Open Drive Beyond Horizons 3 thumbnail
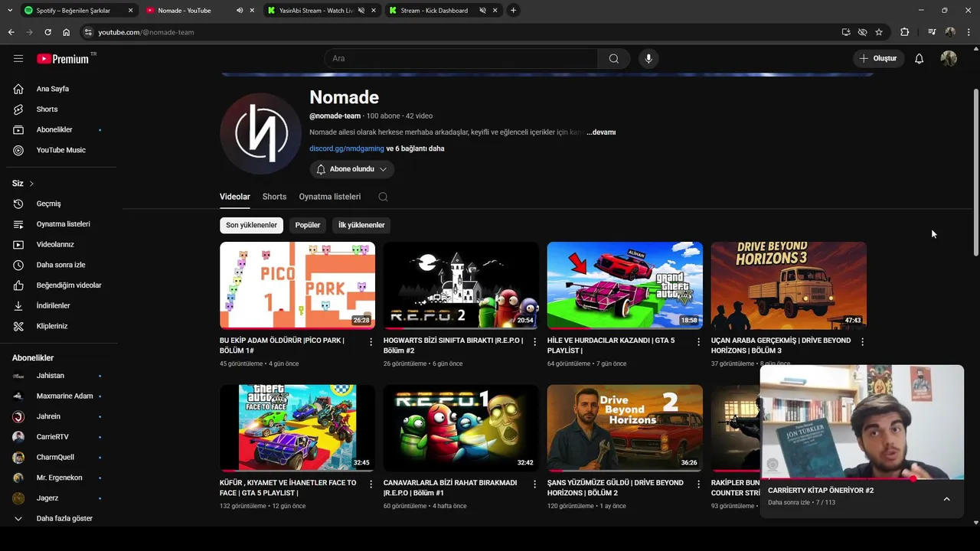Viewport: 980px width, 551px height. [x=789, y=285]
